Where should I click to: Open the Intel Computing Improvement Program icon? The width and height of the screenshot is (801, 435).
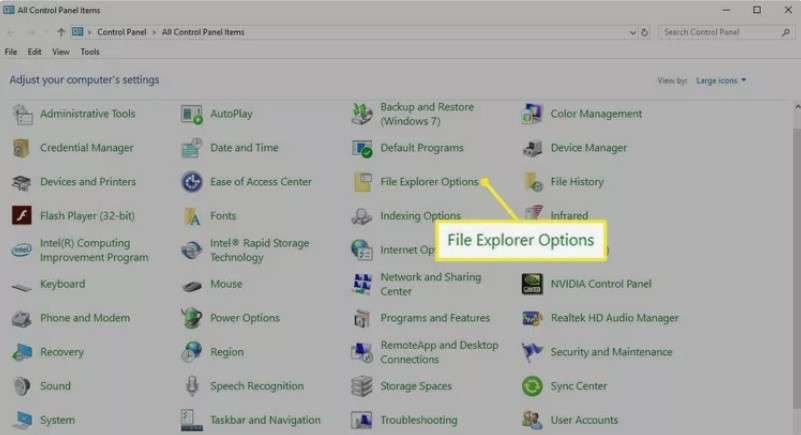point(22,250)
